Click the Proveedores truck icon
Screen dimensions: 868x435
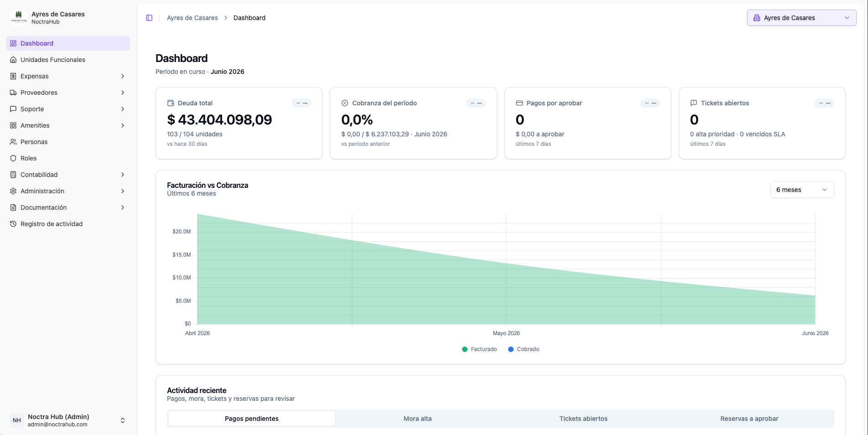13,93
